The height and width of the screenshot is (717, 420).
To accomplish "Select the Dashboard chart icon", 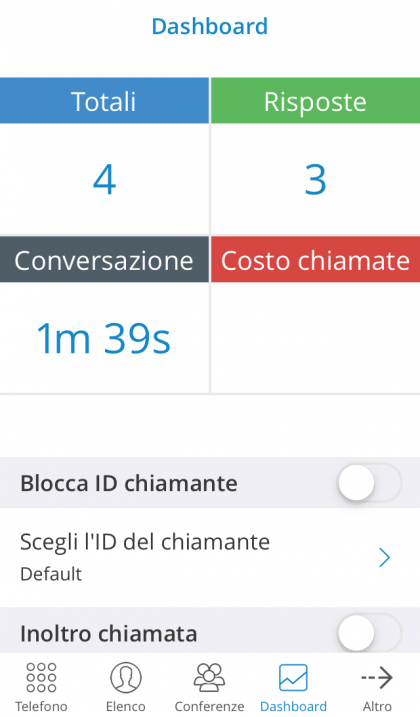I will [293, 677].
